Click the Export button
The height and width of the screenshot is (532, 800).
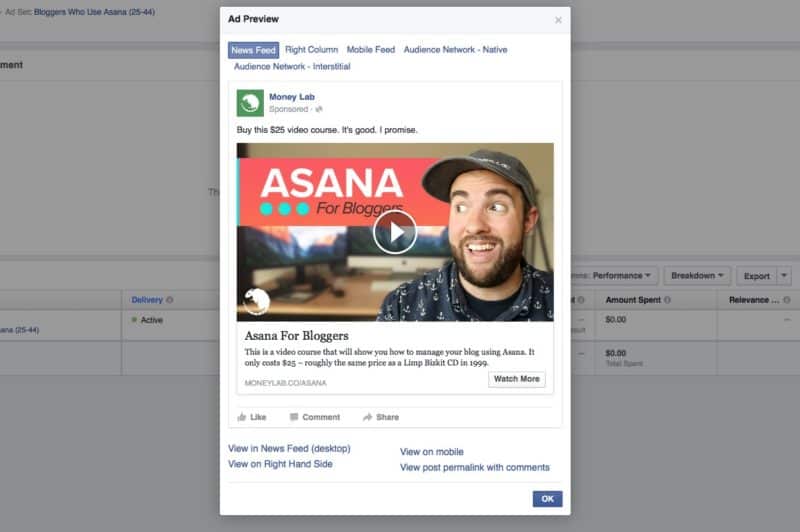(756, 276)
